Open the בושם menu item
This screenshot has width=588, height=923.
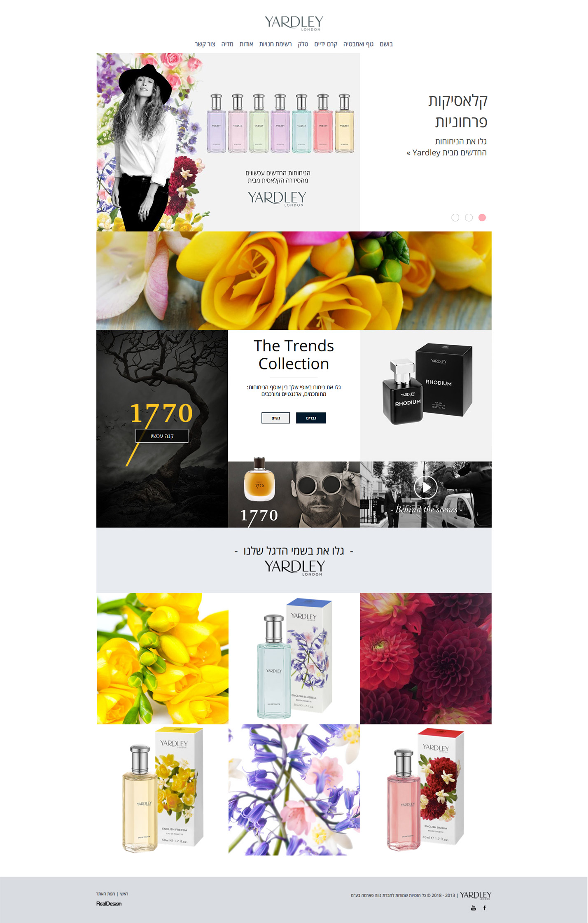tap(386, 44)
